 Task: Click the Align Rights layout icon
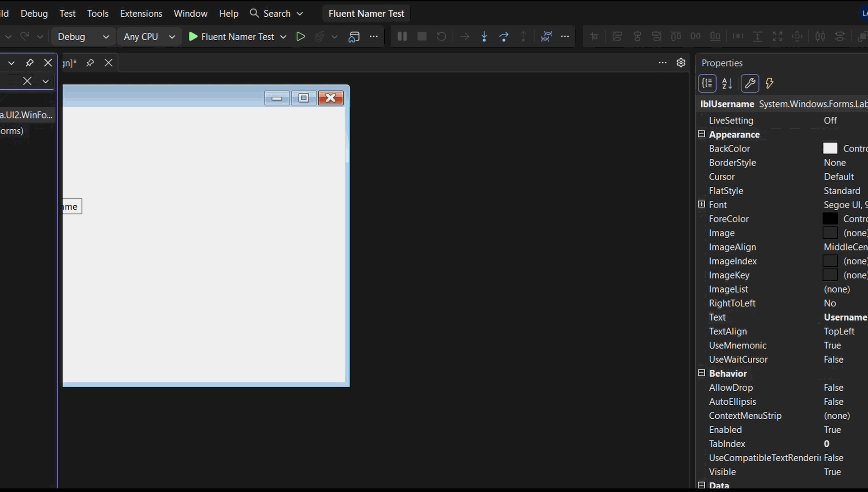(x=656, y=37)
